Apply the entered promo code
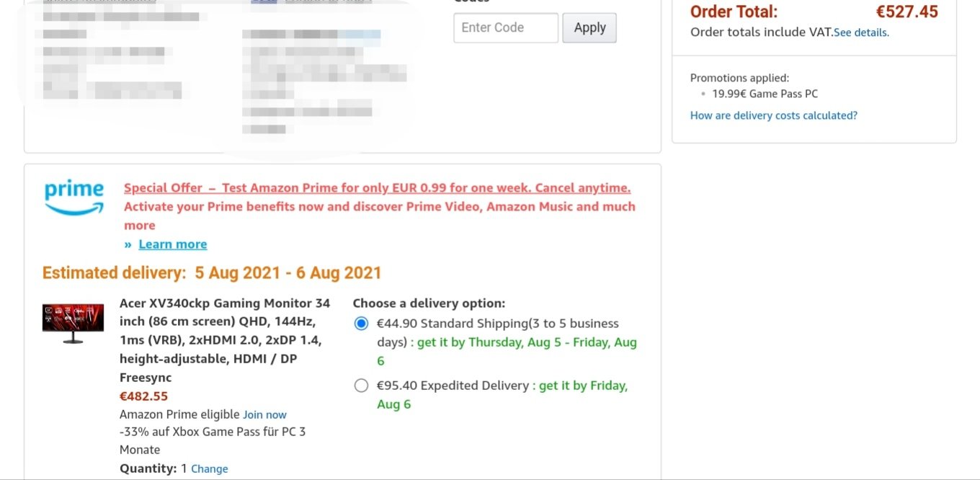Image resolution: width=980 pixels, height=480 pixels. (589, 28)
